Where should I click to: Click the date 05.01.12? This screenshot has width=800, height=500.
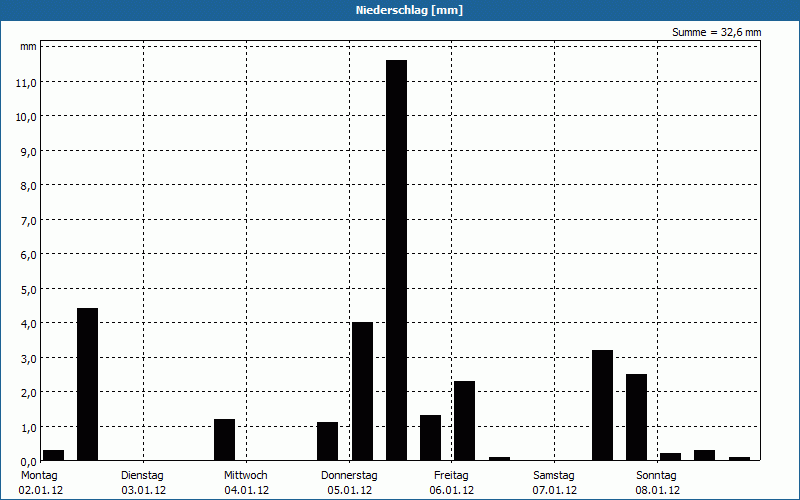[x=349, y=491]
